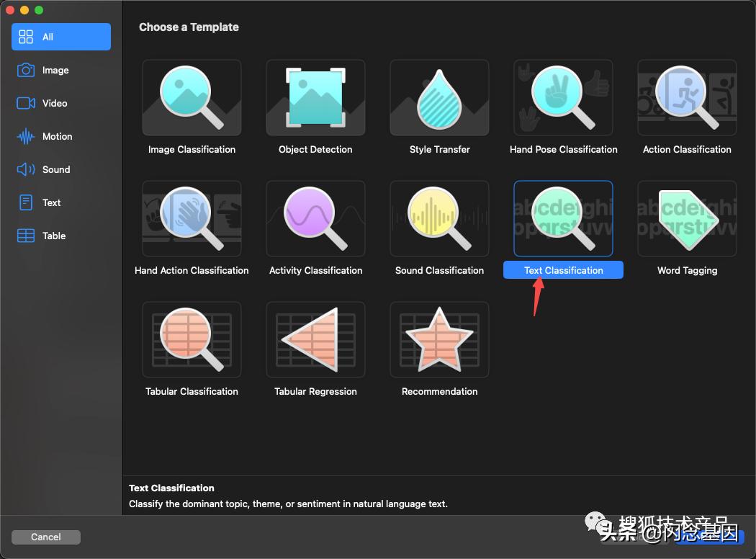The height and width of the screenshot is (559, 756).
Task: Pick the Tabular Regression triangle icon
Action: (315, 340)
